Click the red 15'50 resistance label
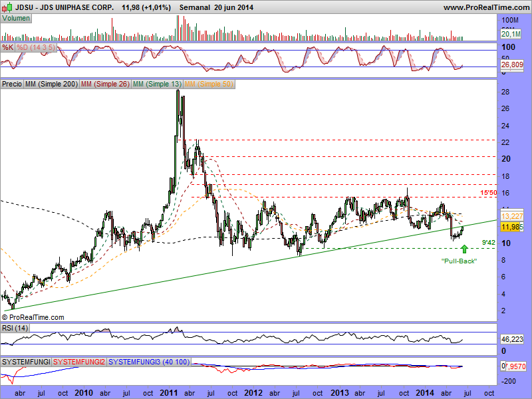532x399 pixels. 489,193
